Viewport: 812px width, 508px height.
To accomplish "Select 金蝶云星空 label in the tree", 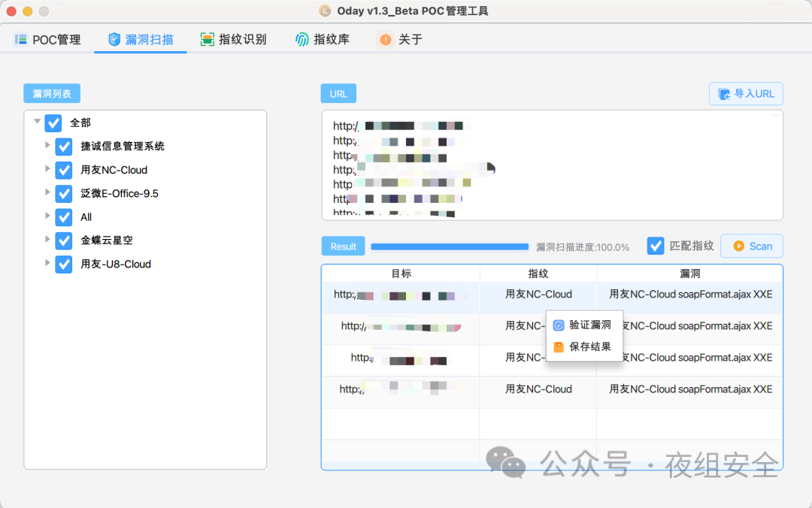I will coord(107,240).
